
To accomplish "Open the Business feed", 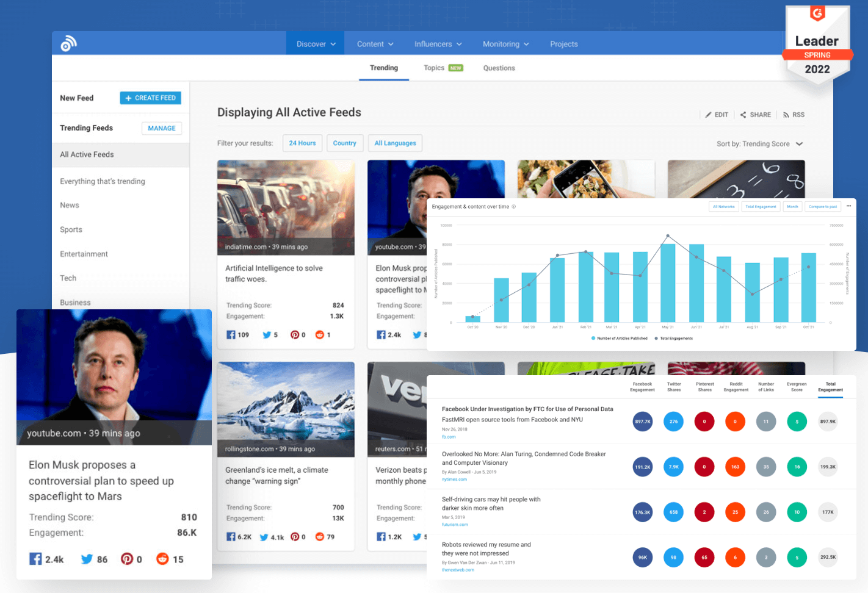I will (x=75, y=303).
